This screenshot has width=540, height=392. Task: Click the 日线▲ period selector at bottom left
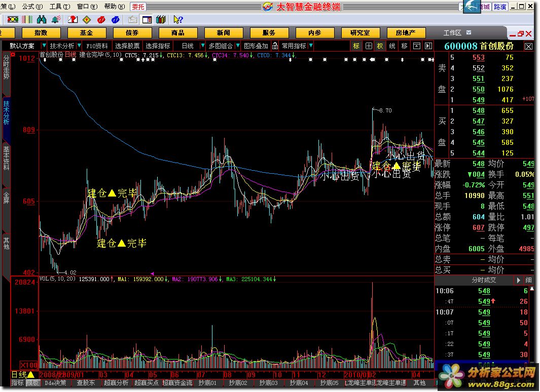(x=23, y=374)
